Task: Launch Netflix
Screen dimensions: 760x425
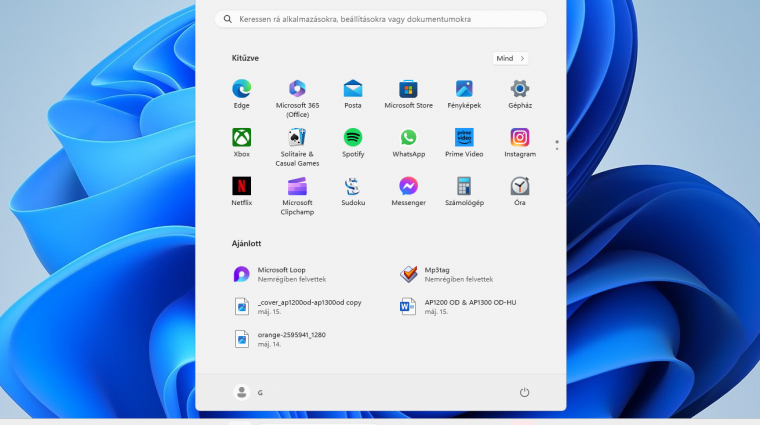Action: click(241, 191)
